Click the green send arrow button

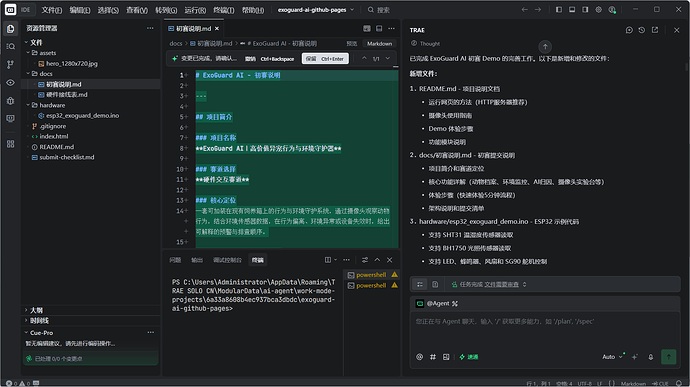668,357
